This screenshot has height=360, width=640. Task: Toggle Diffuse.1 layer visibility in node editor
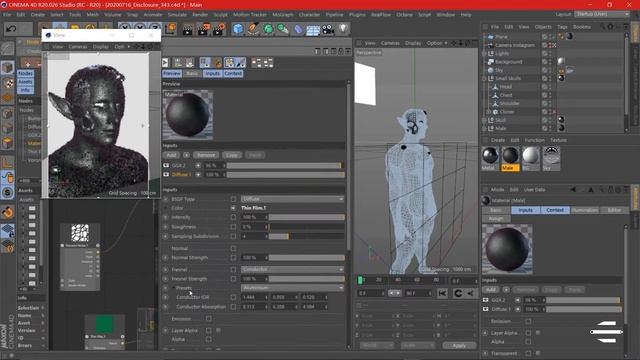166,174
